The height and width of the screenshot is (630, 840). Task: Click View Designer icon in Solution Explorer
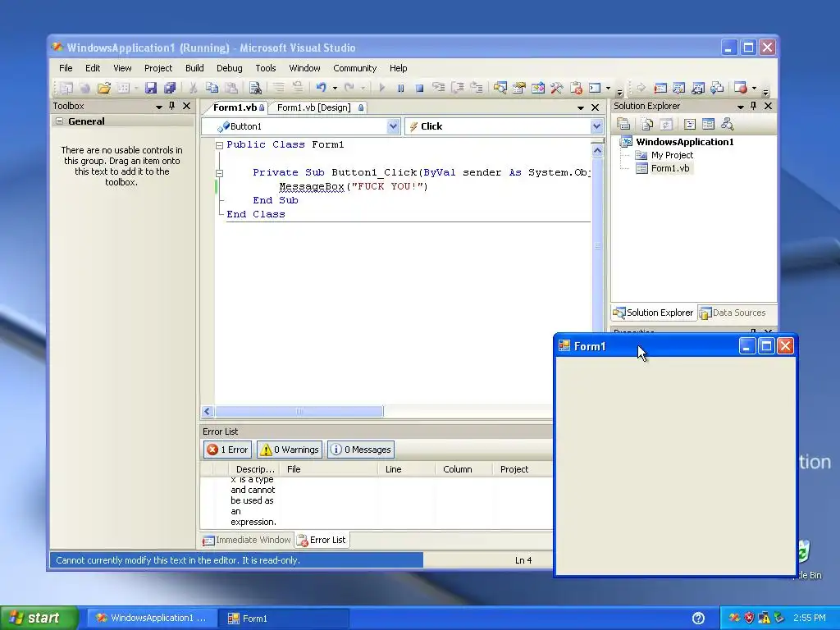[708, 125]
